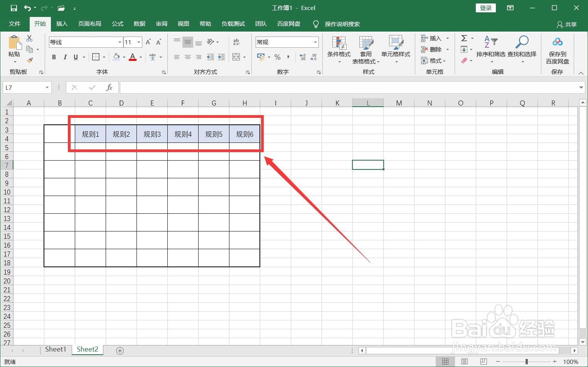Click the Share button
The height and width of the screenshot is (367, 588).
[x=567, y=24]
